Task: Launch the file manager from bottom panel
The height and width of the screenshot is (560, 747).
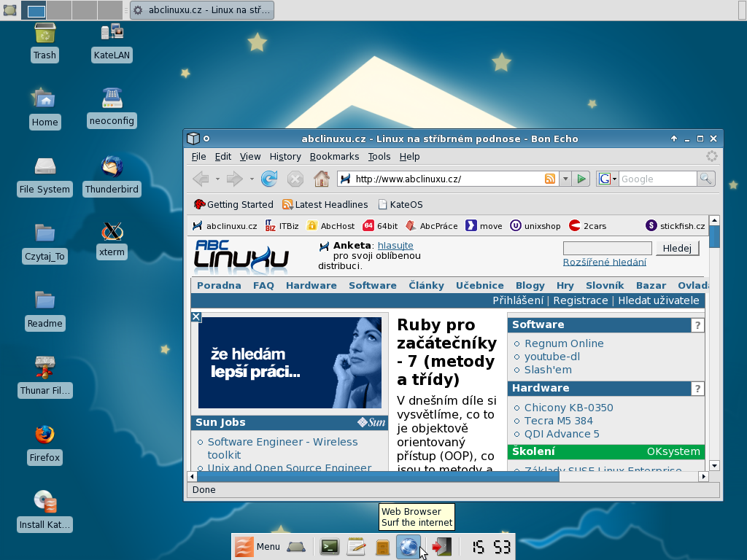Action: 382,547
